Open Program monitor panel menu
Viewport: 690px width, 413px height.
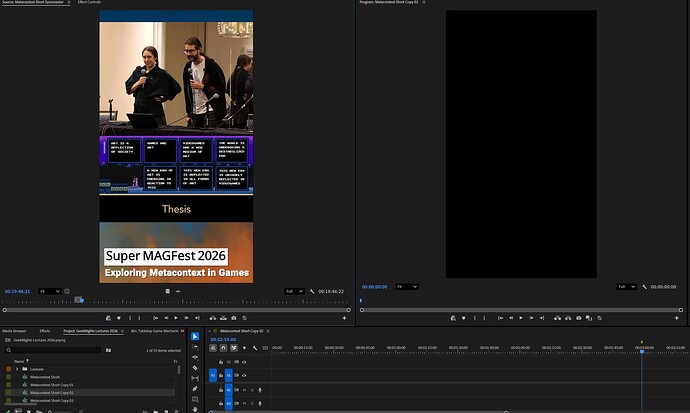[424, 2]
